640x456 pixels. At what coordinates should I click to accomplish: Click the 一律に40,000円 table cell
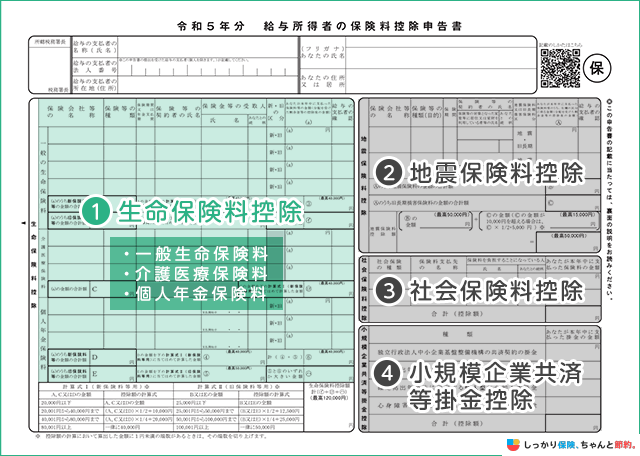(x=139, y=427)
